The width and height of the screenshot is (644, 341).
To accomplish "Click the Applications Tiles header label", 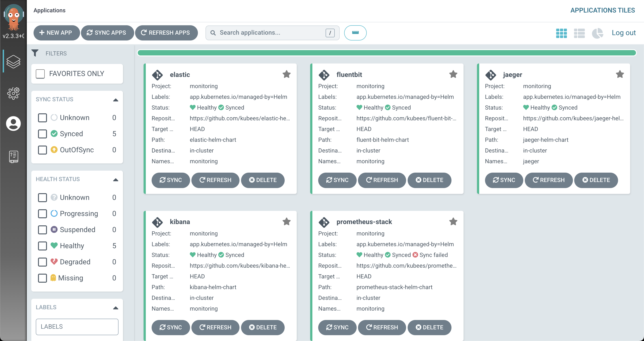I will [602, 10].
